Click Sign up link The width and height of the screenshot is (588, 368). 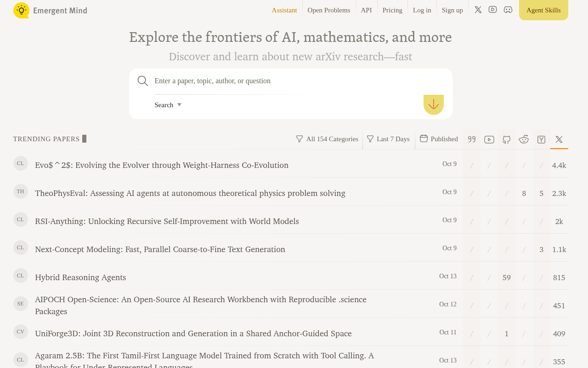click(452, 10)
